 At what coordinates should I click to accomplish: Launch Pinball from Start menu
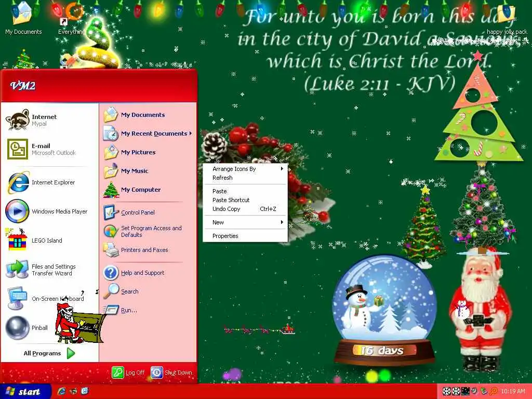(49, 328)
